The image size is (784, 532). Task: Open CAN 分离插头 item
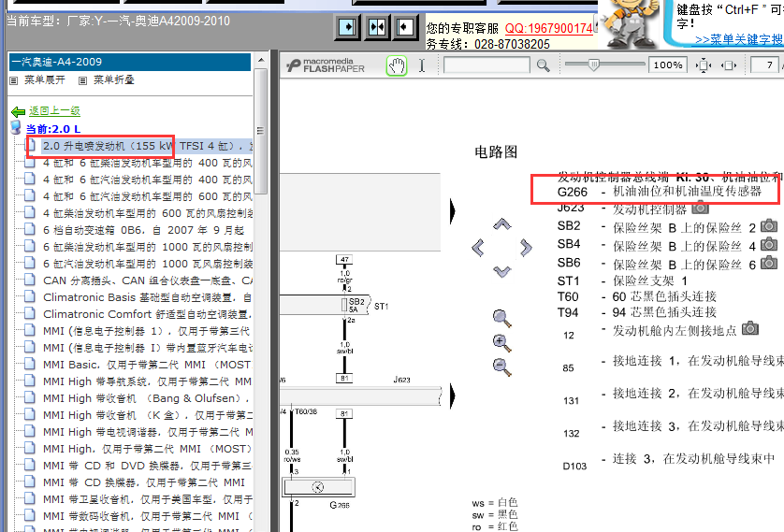click(148, 280)
